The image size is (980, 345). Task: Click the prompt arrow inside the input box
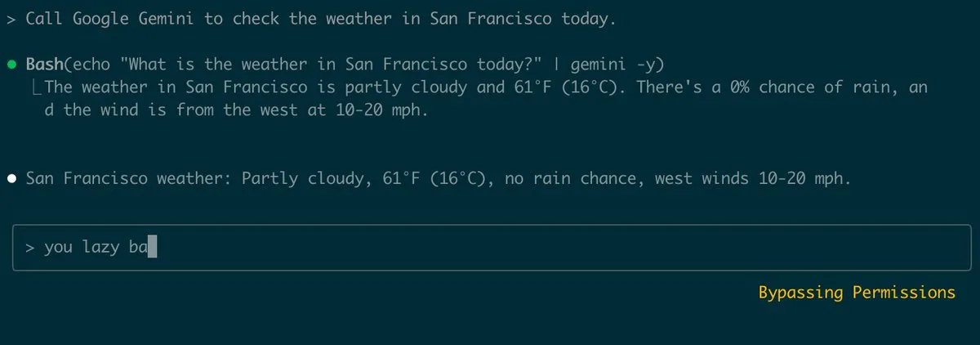[30, 248]
